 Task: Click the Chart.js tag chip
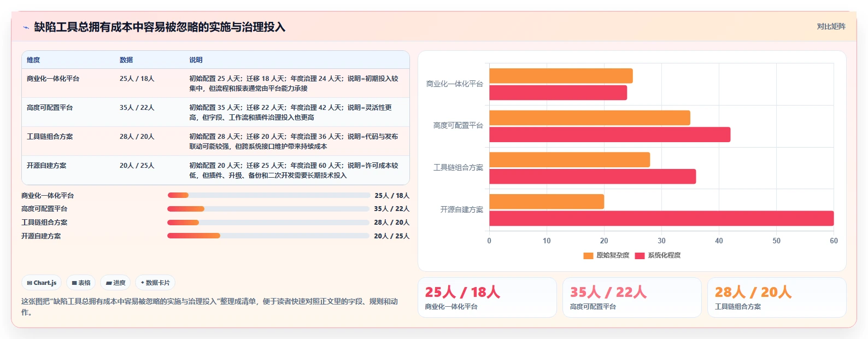[x=42, y=283]
